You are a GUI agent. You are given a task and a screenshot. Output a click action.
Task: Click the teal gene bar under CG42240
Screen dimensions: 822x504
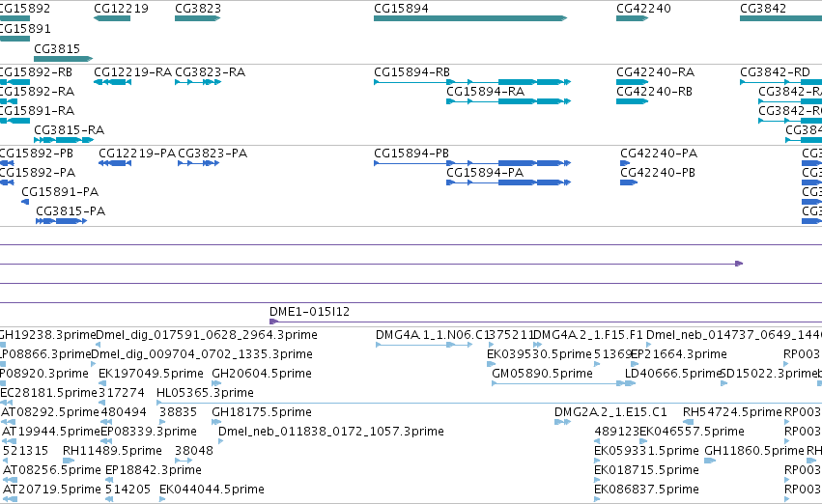pyautogui.click(x=633, y=18)
